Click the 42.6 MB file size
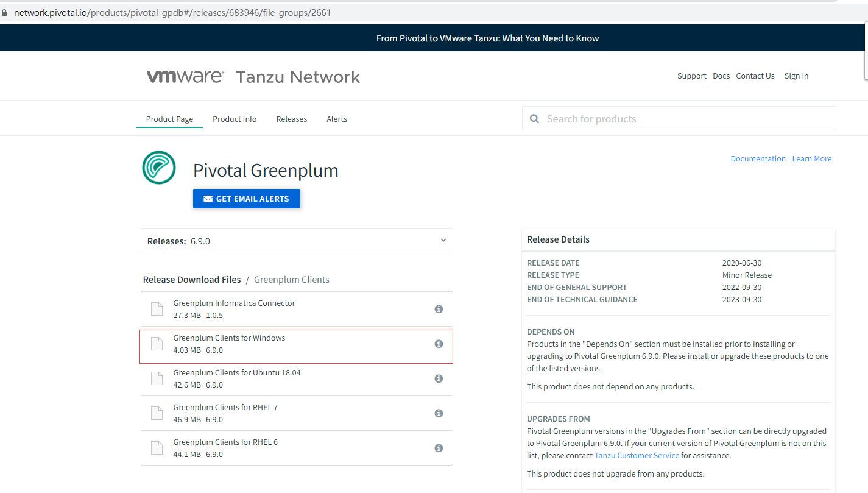Viewport: 868px width, 493px height. coord(187,385)
